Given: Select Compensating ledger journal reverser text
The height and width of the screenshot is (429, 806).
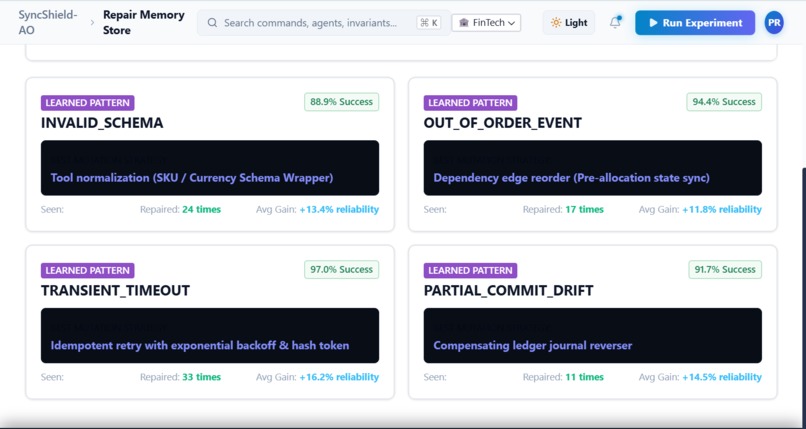Looking at the screenshot, I should pos(533,345).
